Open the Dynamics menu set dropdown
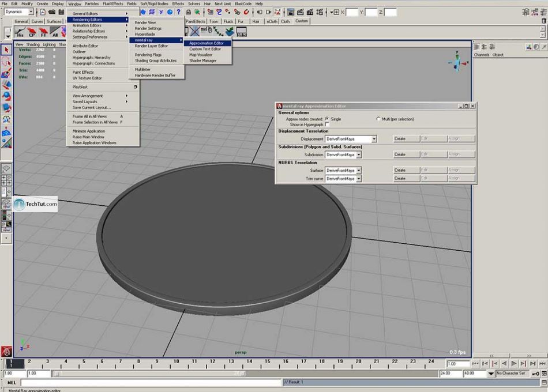The width and height of the screenshot is (548, 392). [19, 12]
